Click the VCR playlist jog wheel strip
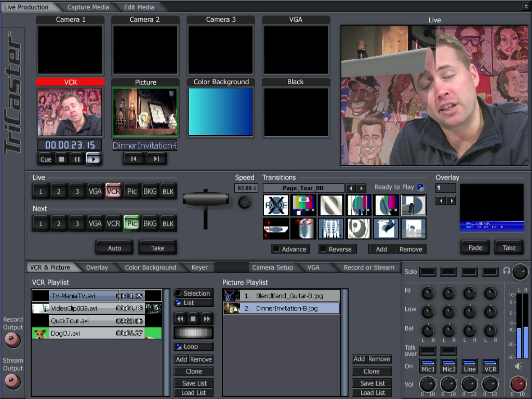Screen dimensions: 532x399 193,332
